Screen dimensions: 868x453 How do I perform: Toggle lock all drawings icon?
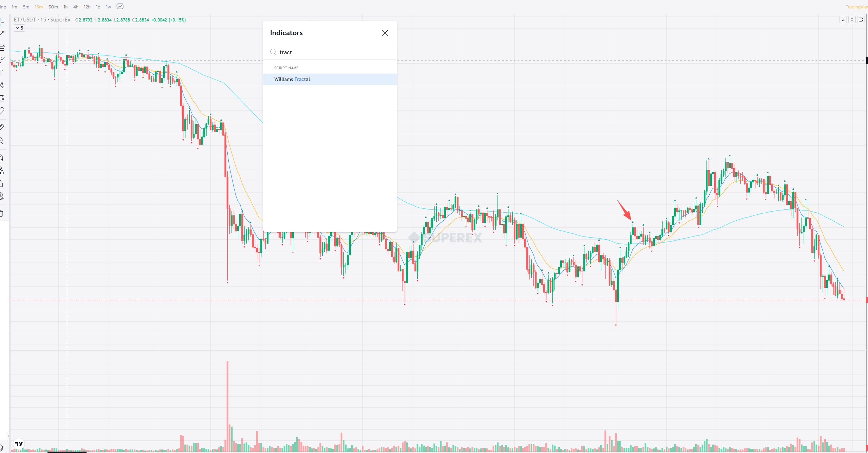(2, 184)
